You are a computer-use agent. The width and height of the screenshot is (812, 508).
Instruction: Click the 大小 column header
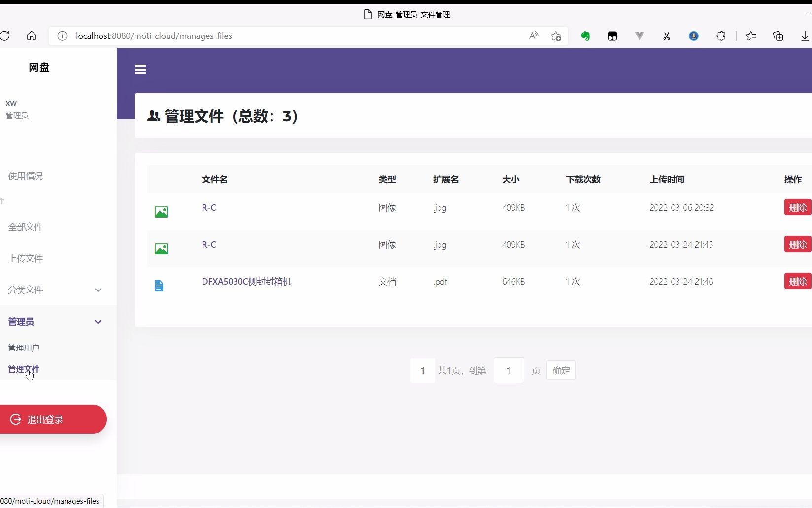[511, 180]
